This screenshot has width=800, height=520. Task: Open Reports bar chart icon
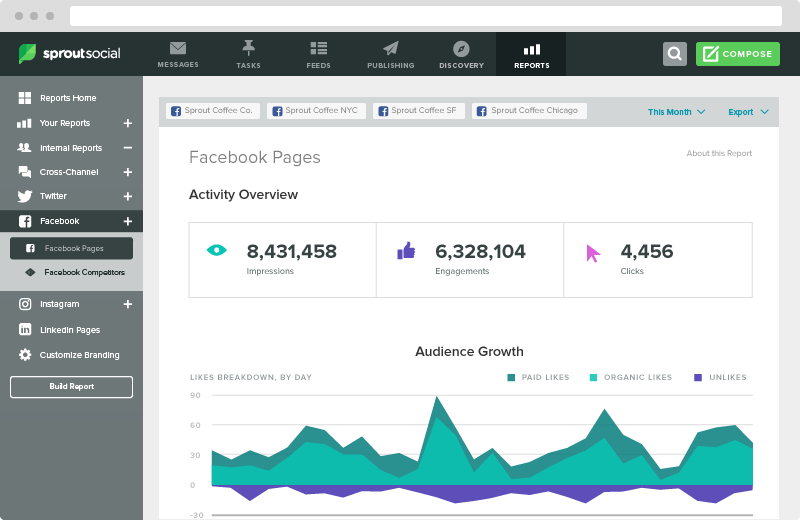coord(532,49)
